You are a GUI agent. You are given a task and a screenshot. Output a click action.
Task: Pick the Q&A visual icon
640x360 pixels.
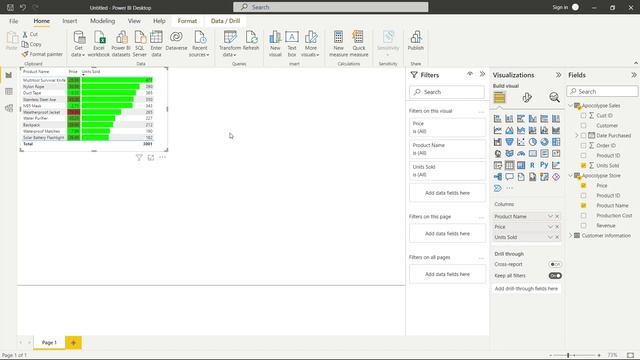(509, 177)
